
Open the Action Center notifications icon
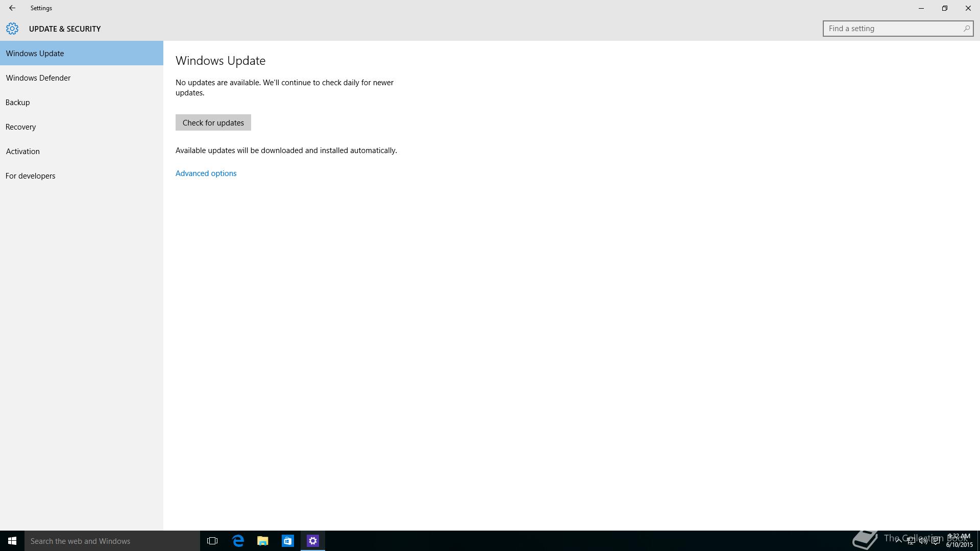[936, 541]
